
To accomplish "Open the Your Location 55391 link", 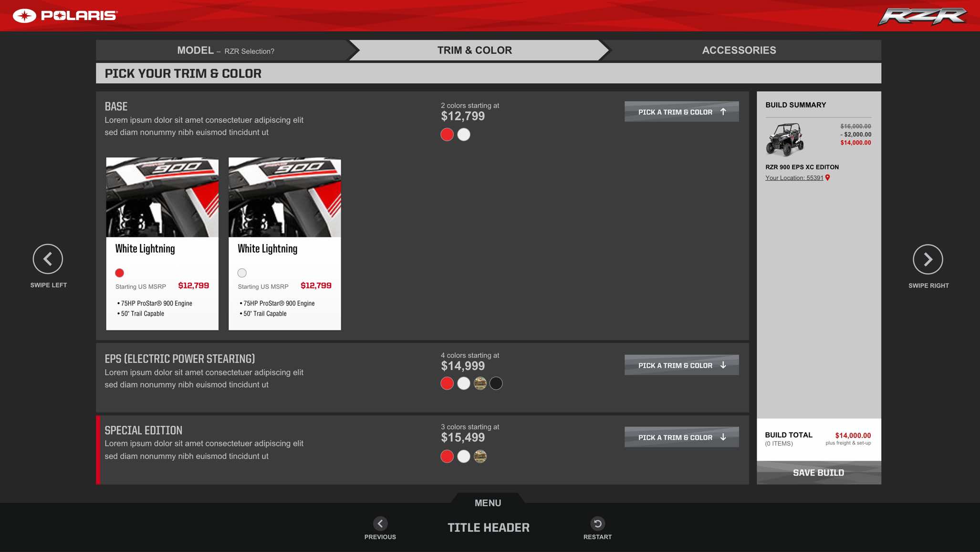I will point(794,178).
